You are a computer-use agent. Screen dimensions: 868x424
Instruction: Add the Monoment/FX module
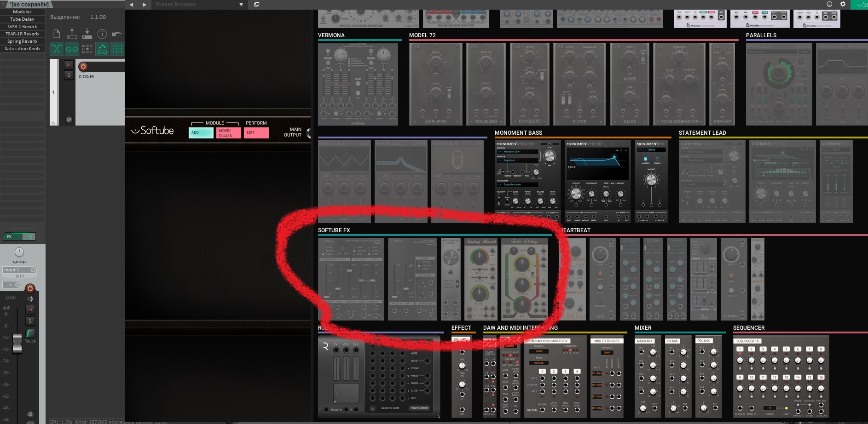(x=651, y=182)
